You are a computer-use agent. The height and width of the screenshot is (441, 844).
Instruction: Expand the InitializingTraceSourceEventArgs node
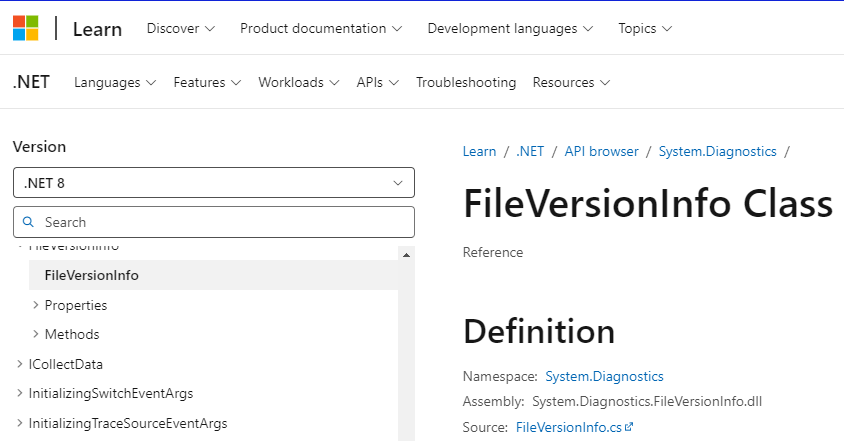click(x=19, y=423)
